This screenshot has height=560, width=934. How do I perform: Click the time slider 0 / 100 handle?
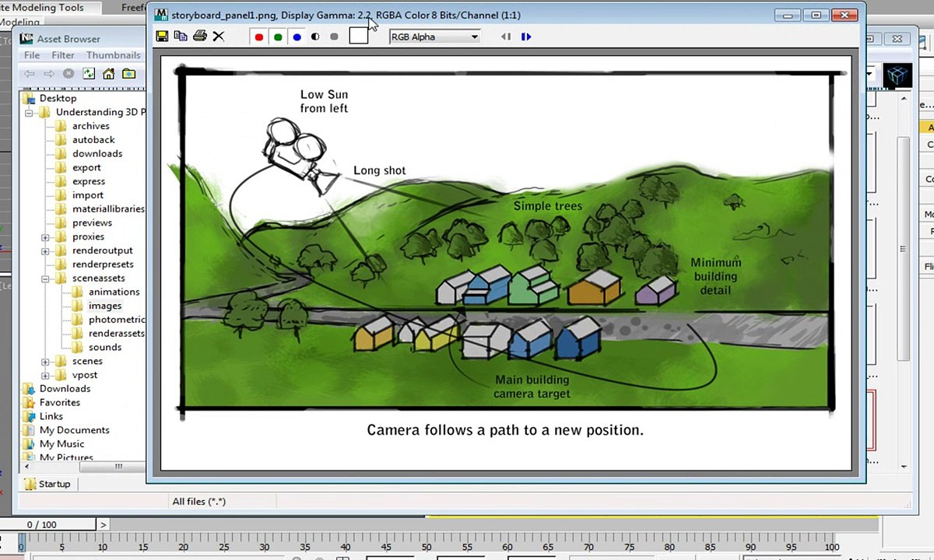click(48, 525)
